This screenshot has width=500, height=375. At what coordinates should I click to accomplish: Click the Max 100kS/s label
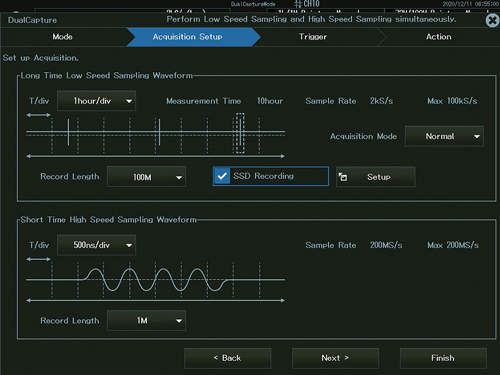point(452,101)
